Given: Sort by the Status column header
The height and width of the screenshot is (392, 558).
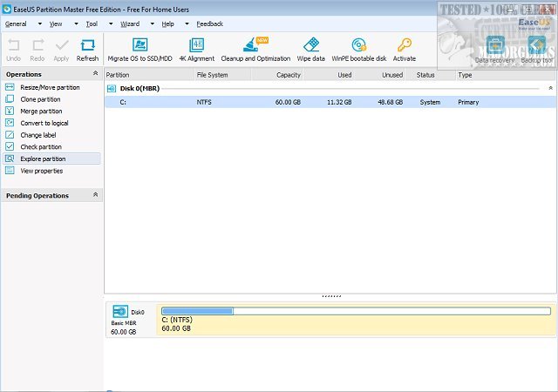Looking at the screenshot, I should [431, 75].
